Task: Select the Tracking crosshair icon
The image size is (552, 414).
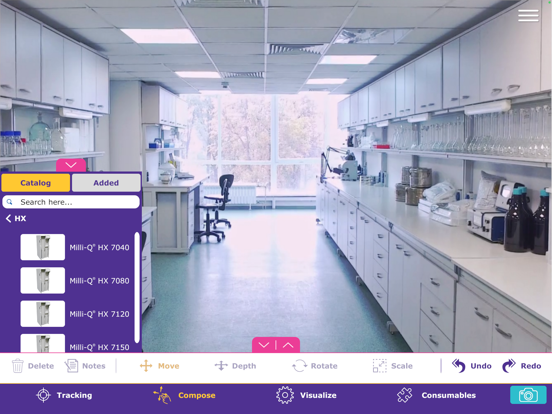Action: [43, 395]
